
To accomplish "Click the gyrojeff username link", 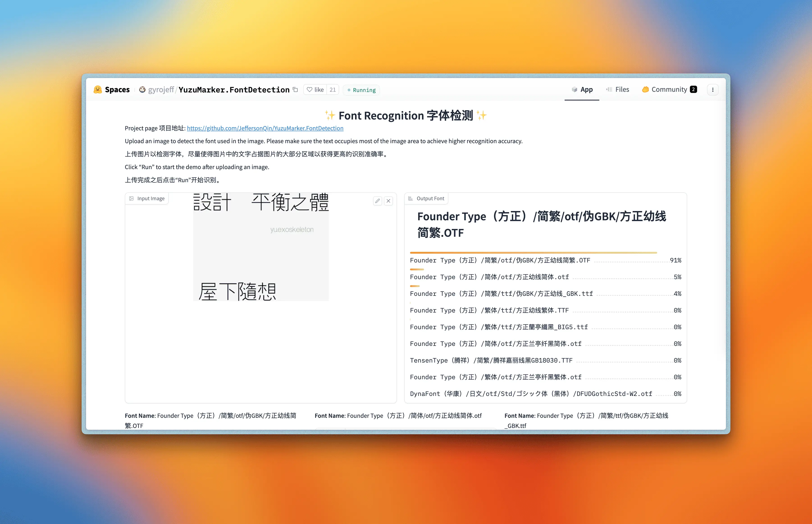I will click(x=161, y=90).
